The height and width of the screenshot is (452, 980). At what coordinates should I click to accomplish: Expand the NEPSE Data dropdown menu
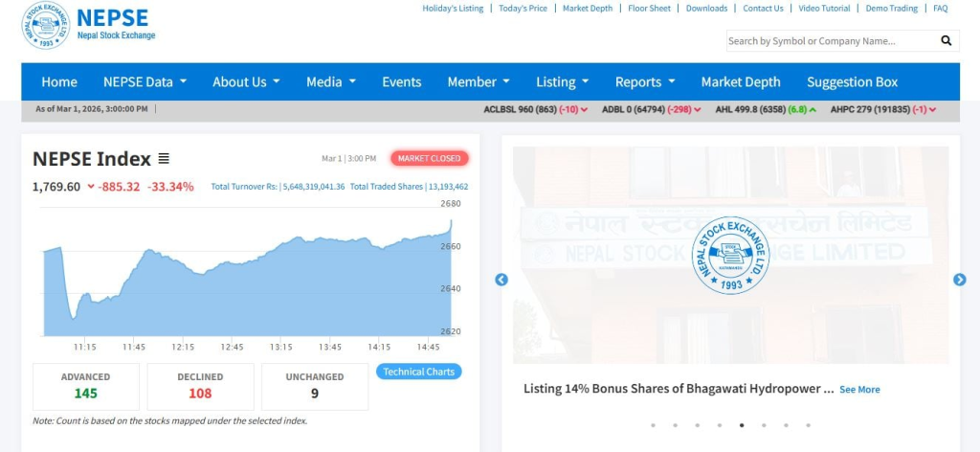145,82
